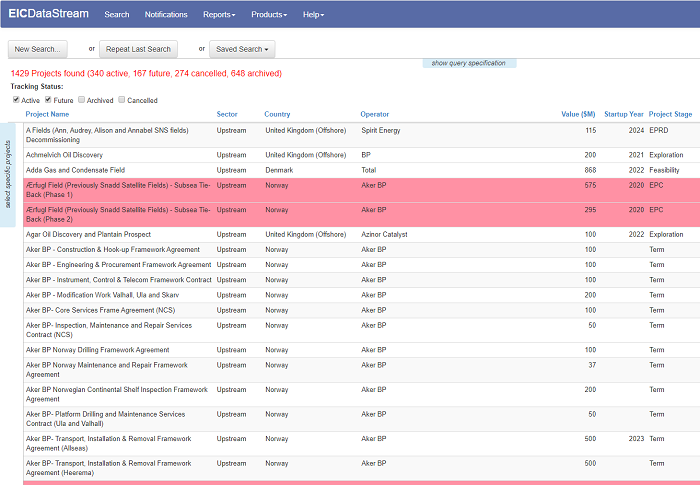Sort by Value ($M) column header
Image resolution: width=700 pixels, height=485 pixels.
(x=578, y=114)
